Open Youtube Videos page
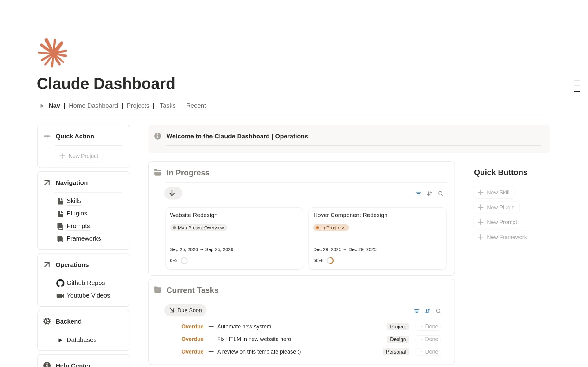The image size is (588, 367). [88, 295]
